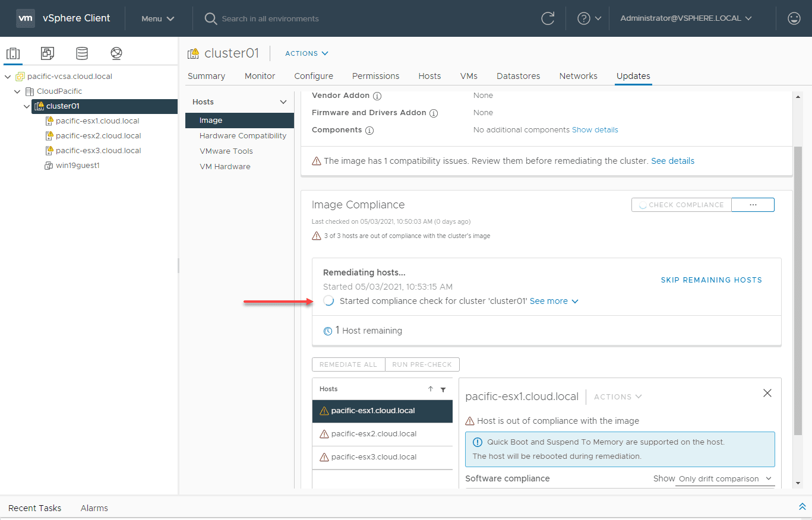Click the Hosts column filter icon
The image size is (812, 520).
coord(443,389)
